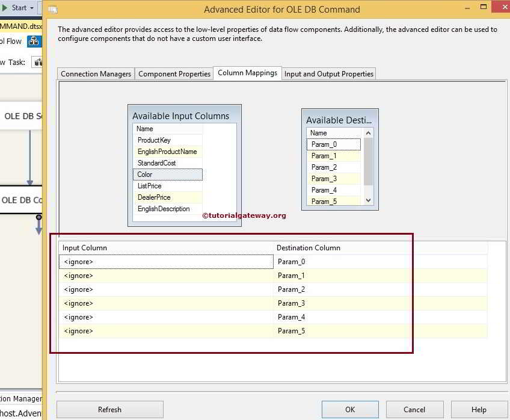The height and width of the screenshot is (420, 510).
Task: Open Help for the Advanced Editor
Action: [479, 409]
